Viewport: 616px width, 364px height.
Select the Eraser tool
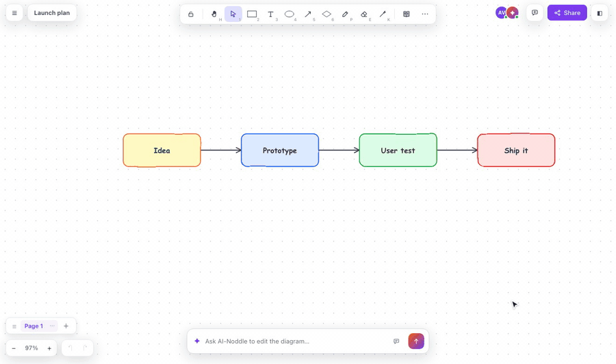[x=364, y=14]
